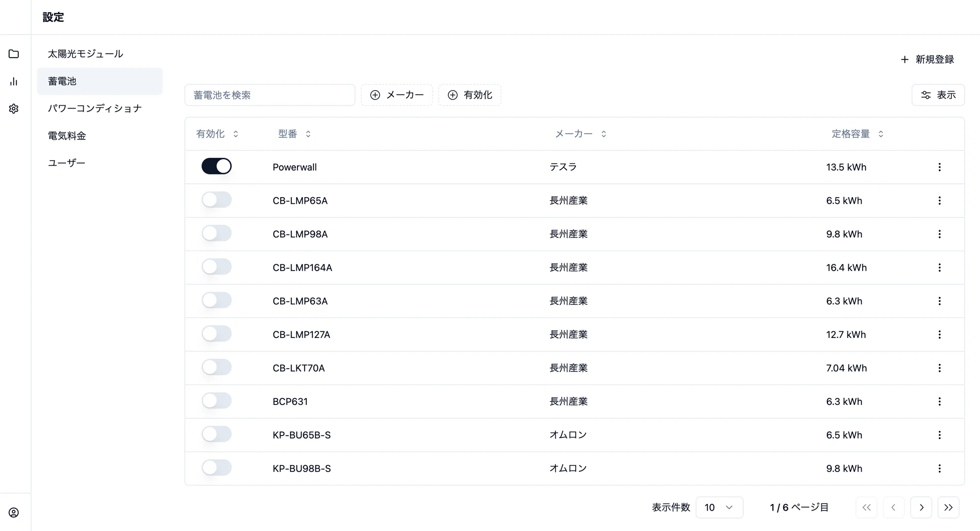This screenshot has height=531, width=980.
Task: Open the 太陽光モジュール settings section
Action: [x=100, y=54]
